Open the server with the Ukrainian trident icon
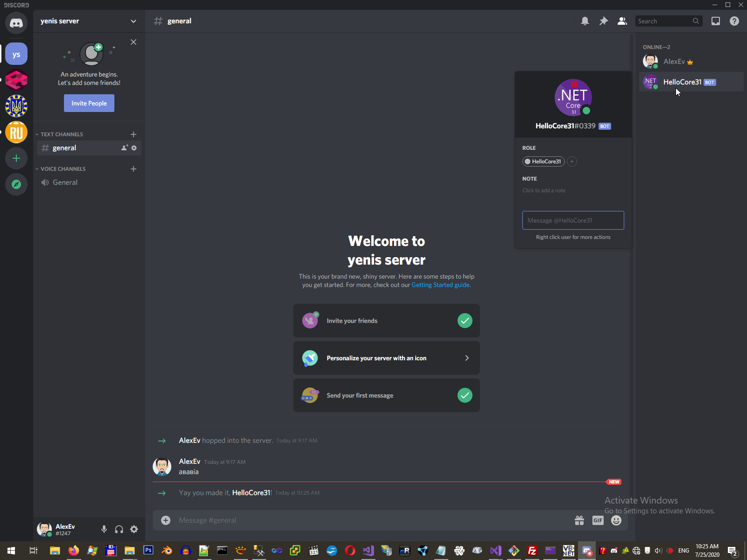This screenshot has height=560, width=747. pyautogui.click(x=16, y=106)
